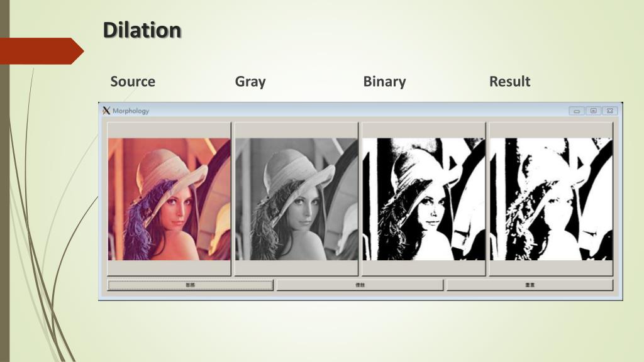Minimize the Morphology window
The width and height of the screenshot is (644, 362).
[x=577, y=111]
